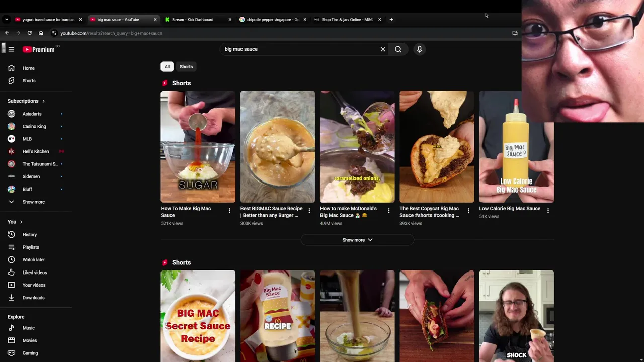Open options for Low Calorie Big Mac Sauce

(x=548, y=211)
